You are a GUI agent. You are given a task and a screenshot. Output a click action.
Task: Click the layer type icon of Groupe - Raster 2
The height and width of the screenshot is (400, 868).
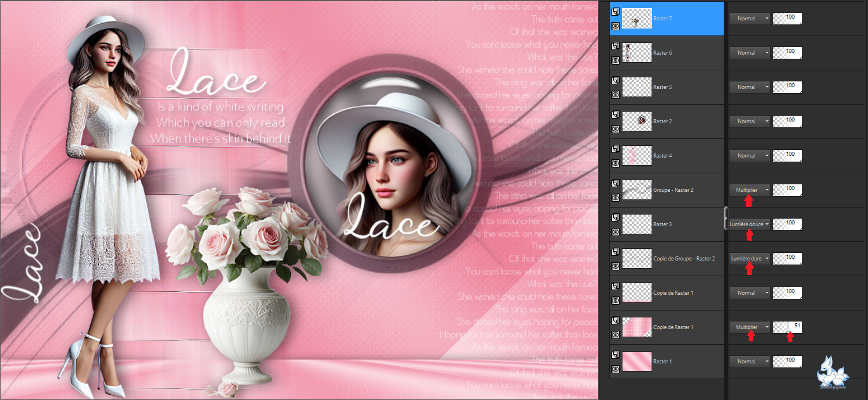coord(616,183)
